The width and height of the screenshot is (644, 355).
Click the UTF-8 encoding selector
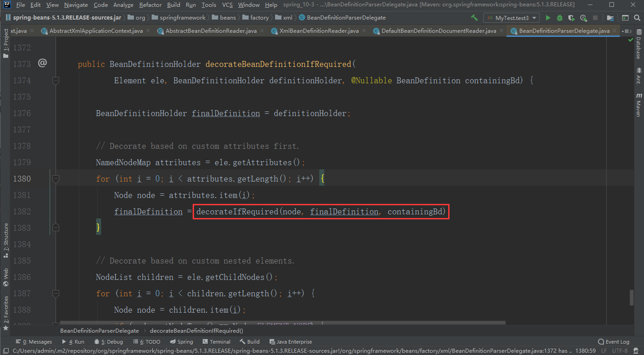(x=620, y=351)
